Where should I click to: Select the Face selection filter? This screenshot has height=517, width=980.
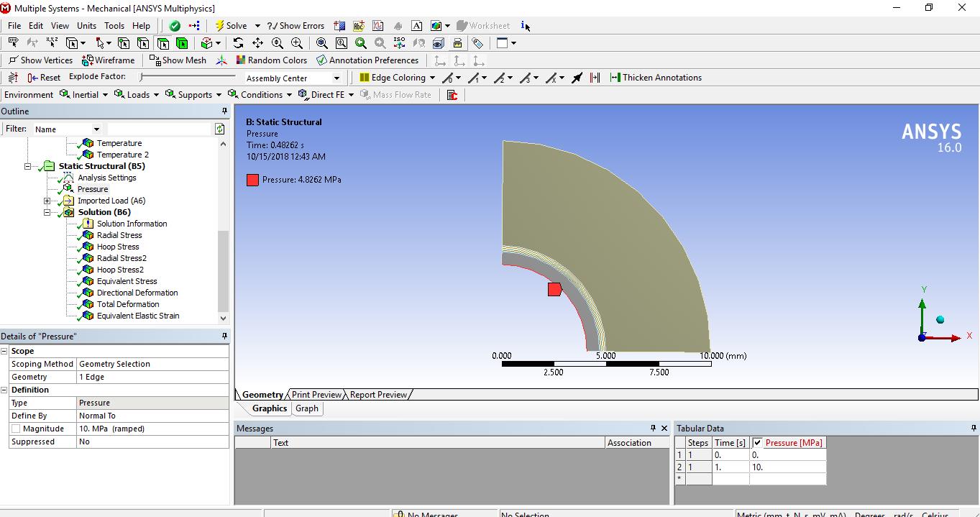(162, 43)
